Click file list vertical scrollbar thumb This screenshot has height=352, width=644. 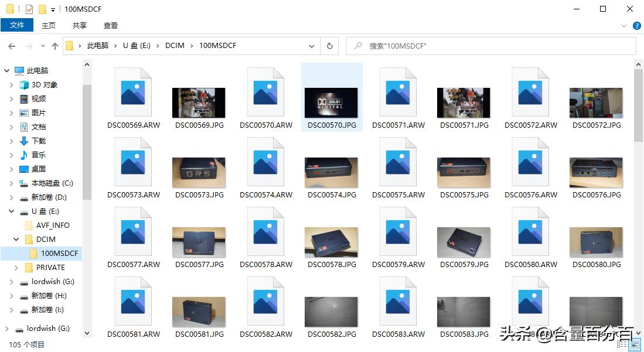639,105
